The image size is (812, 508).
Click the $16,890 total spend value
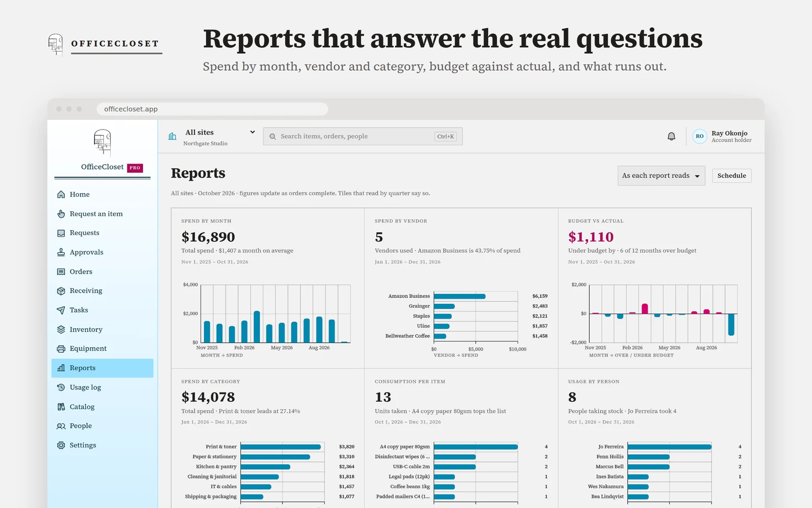point(208,237)
